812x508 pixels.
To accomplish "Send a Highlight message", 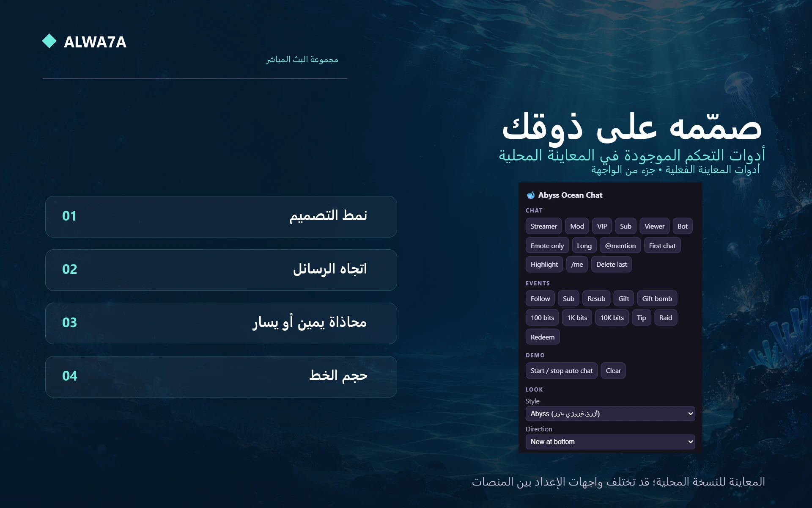I will [x=544, y=264].
